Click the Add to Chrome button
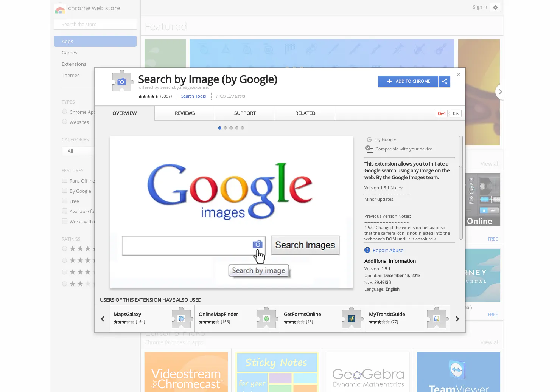Image resolution: width=560 pixels, height=392 pixels. [x=408, y=81]
